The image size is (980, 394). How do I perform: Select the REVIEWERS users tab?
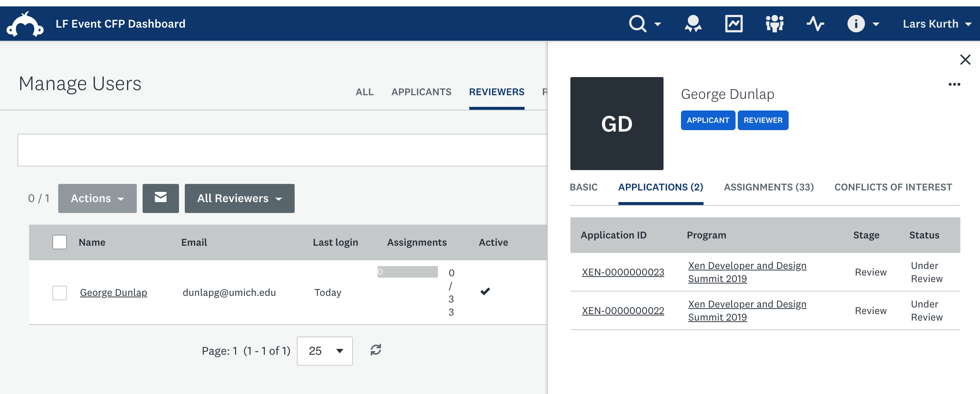click(x=496, y=92)
